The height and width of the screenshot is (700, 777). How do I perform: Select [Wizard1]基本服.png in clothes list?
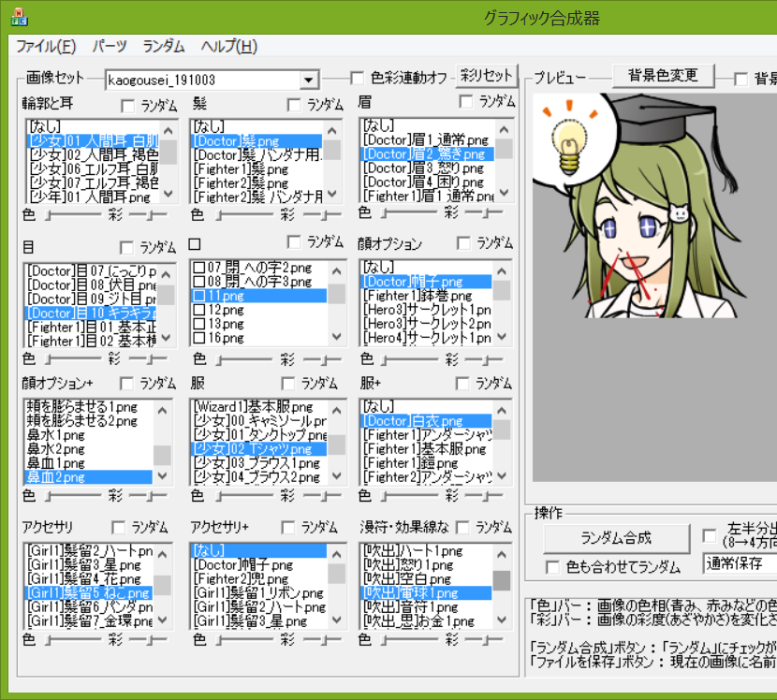(258, 407)
